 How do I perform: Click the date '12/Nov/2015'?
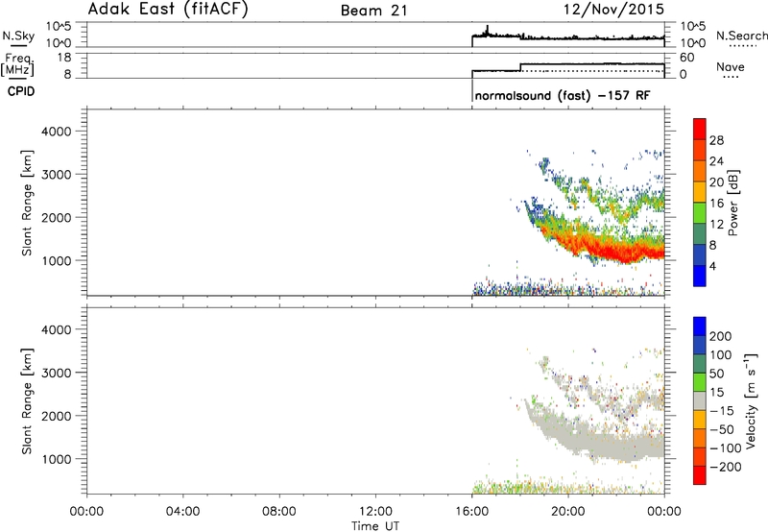(613, 9)
